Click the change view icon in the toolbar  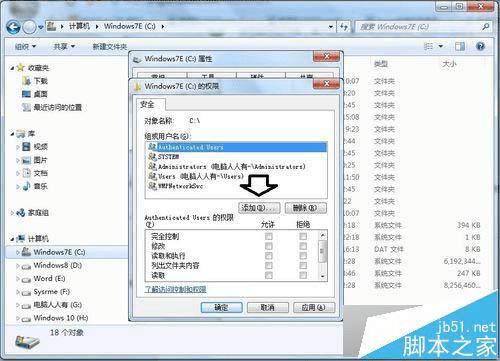[428, 46]
